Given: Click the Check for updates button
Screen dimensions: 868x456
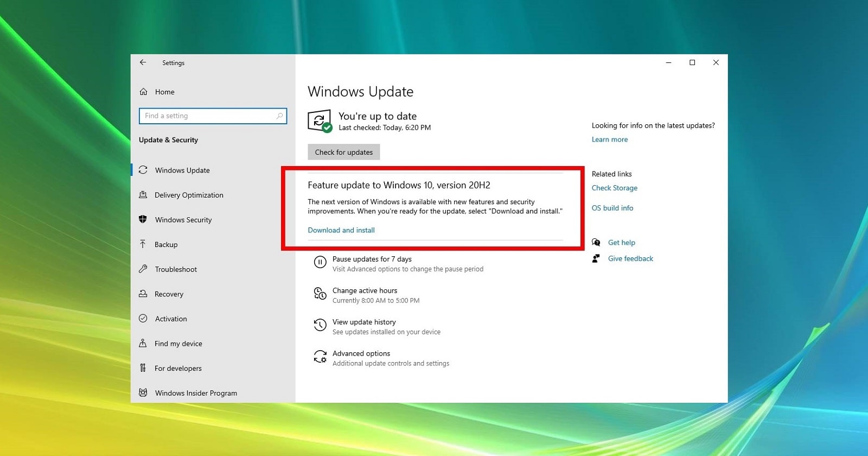Looking at the screenshot, I should coord(344,152).
